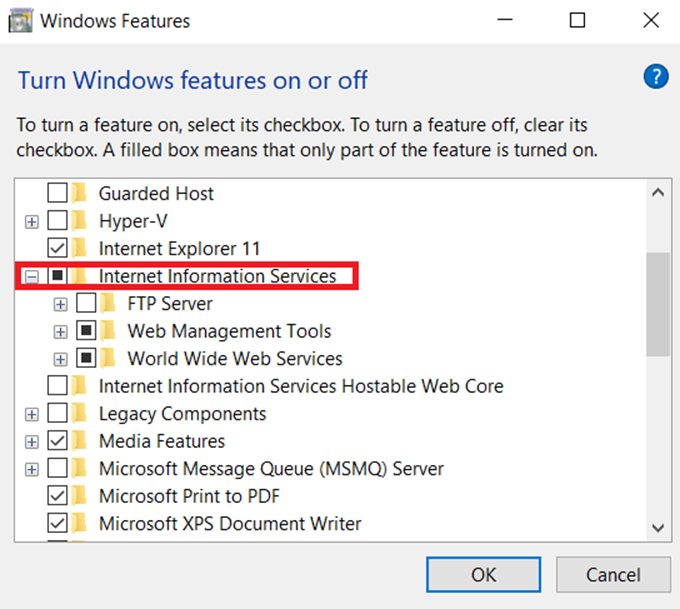
Task: Click the Cancel button
Action: click(613, 575)
